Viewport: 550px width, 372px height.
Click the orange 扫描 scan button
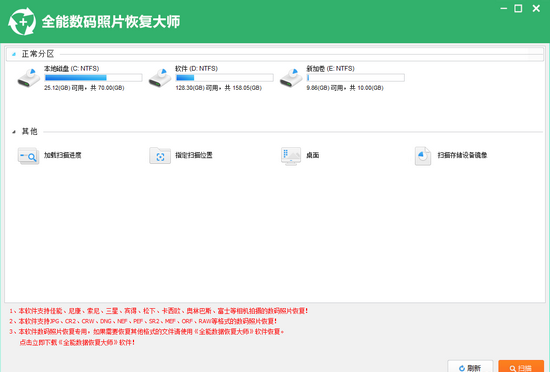click(x=521, y=367)
